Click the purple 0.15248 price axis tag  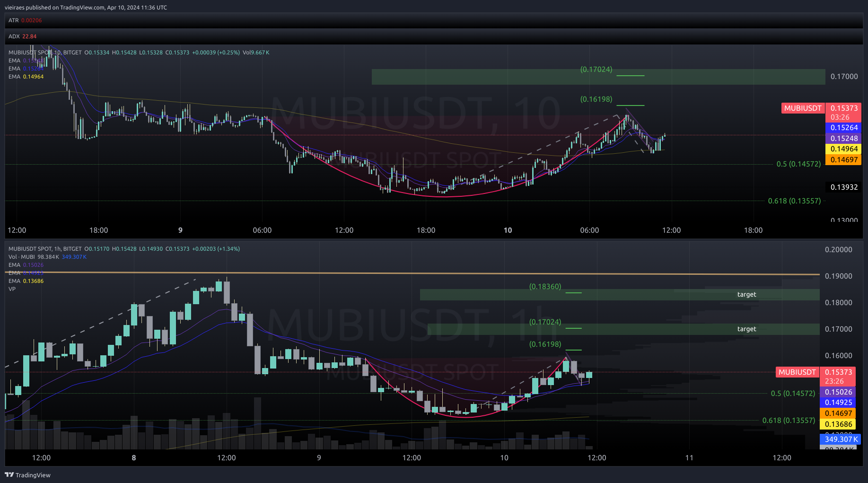click(x=844, y=139)
